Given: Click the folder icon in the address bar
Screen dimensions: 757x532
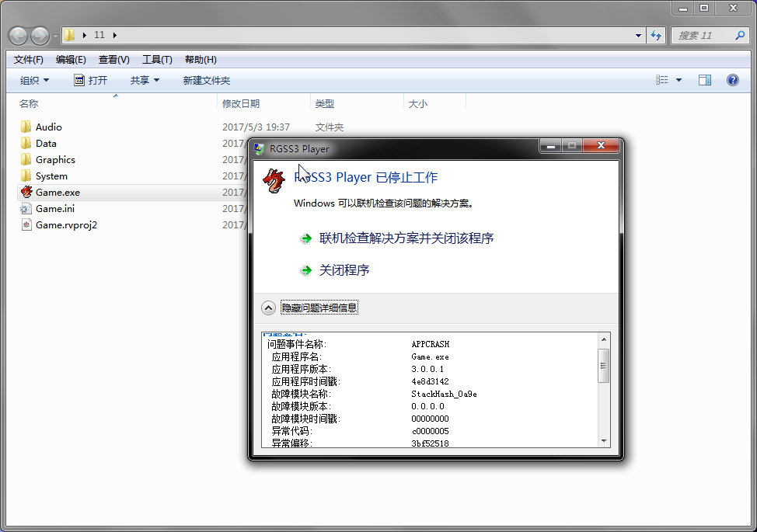Looking at the screenshot, I should (69, 35).
